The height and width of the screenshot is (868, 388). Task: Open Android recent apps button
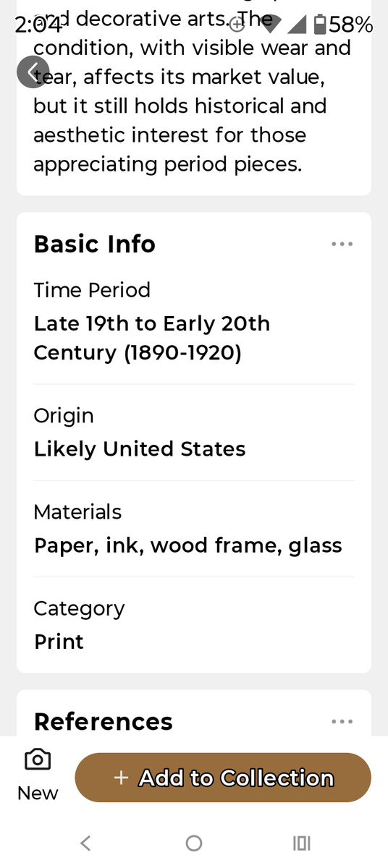[x=302, y=843]
